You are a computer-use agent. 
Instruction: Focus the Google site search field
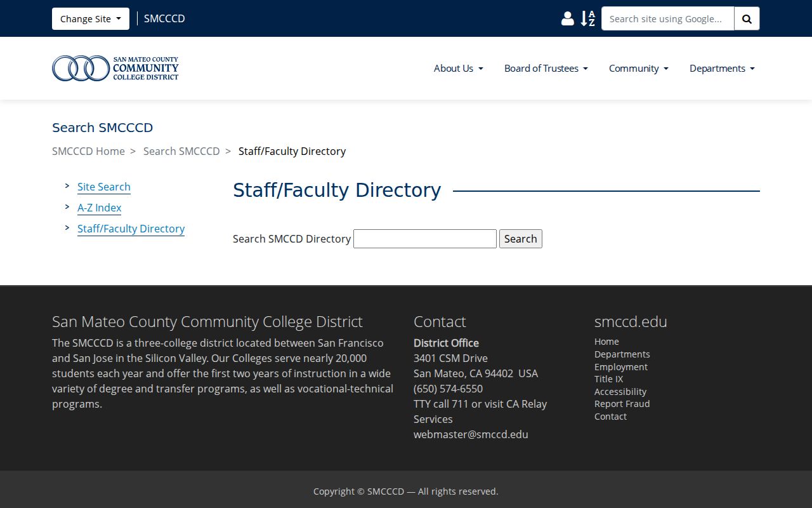pos(667,19)
